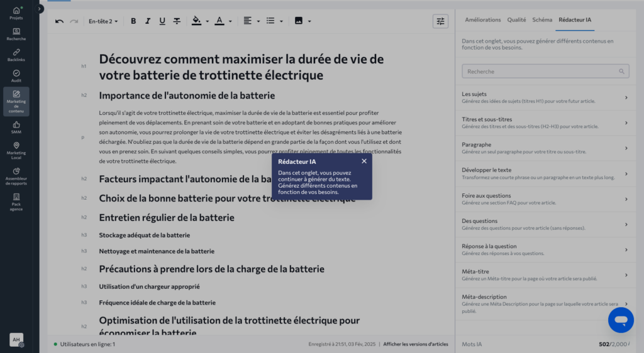The height and width of the screenshot is (353, 644).
Task: Open the Méta-description generator
Action: [x=545, y=304]
